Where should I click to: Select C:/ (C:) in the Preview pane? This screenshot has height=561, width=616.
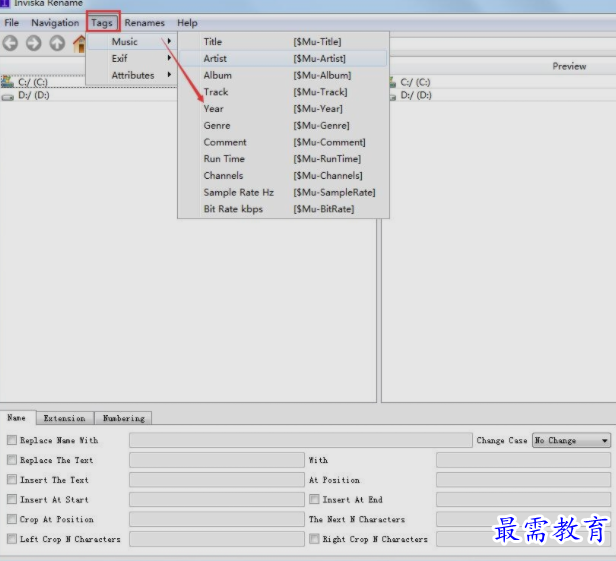[x=415, y=82]
